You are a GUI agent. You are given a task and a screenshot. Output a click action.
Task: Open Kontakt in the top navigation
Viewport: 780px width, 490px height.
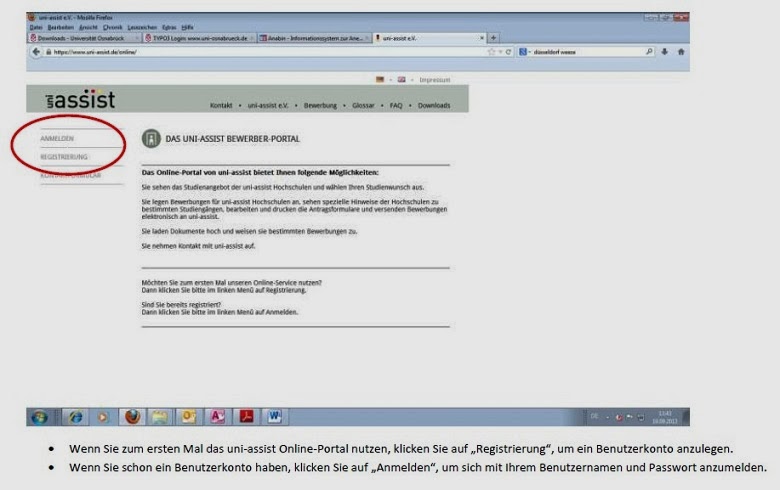pyautogui.click(x=221, y=105)
